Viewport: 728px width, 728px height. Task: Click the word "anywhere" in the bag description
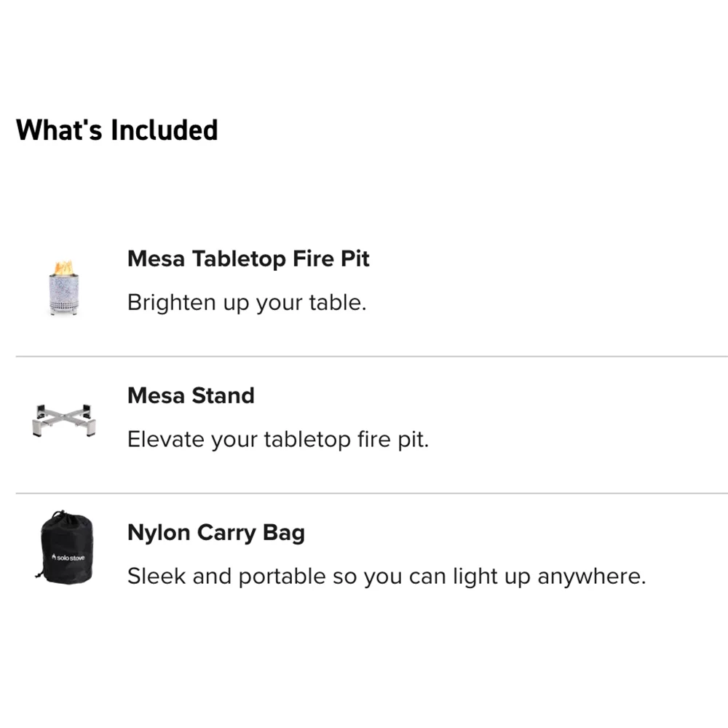tap(590, 577)
